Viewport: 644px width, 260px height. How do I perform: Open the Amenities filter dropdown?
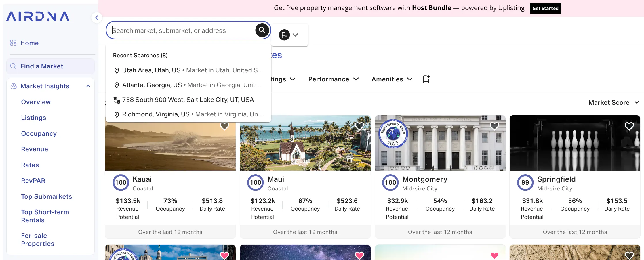point(392,79)
